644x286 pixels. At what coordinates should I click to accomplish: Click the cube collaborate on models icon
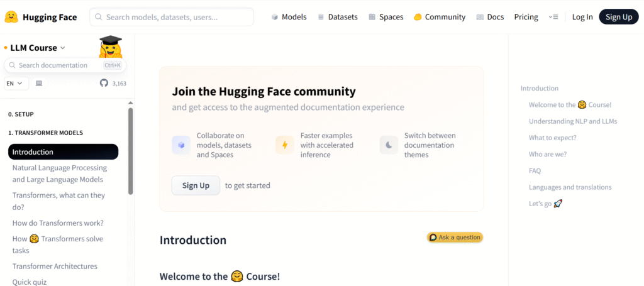point(181,145)
